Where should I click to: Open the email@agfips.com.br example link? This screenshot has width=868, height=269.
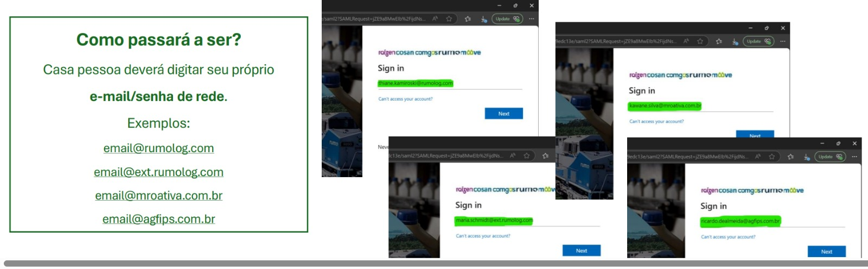[158, 219]
